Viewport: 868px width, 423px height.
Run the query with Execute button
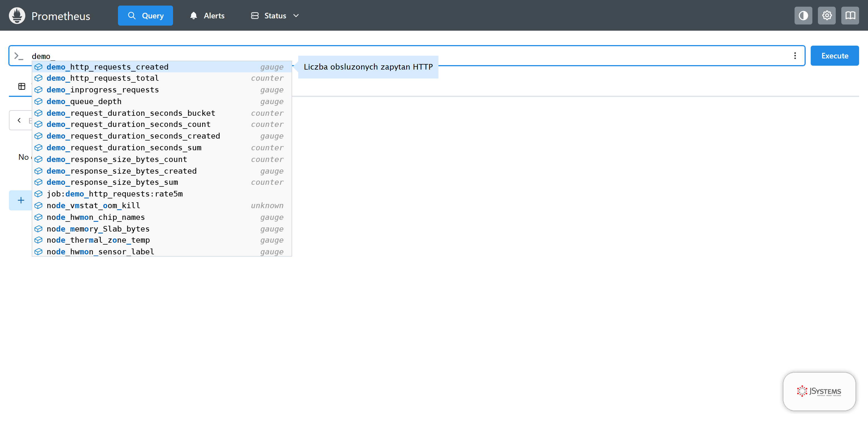(835, 56)
